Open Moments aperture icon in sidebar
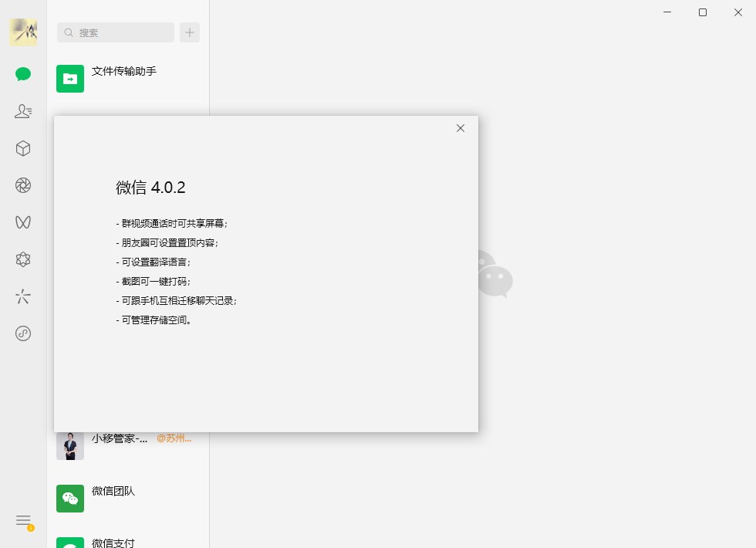Screen dimensions: 756x548 point(23,185)
